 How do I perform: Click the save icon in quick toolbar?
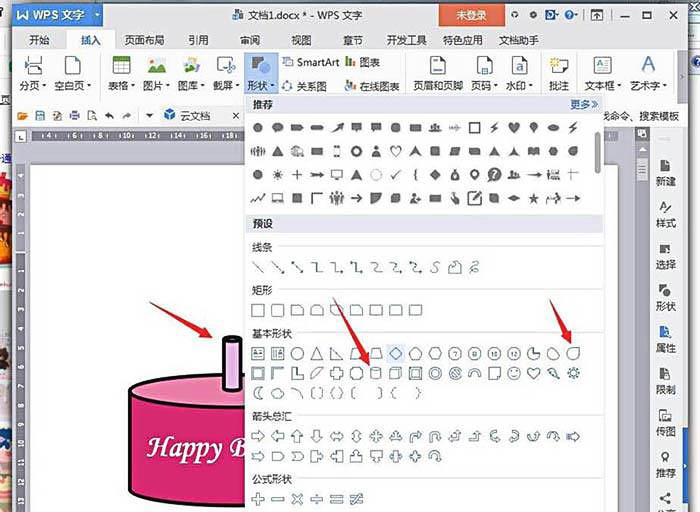click(x=40, y=116)
